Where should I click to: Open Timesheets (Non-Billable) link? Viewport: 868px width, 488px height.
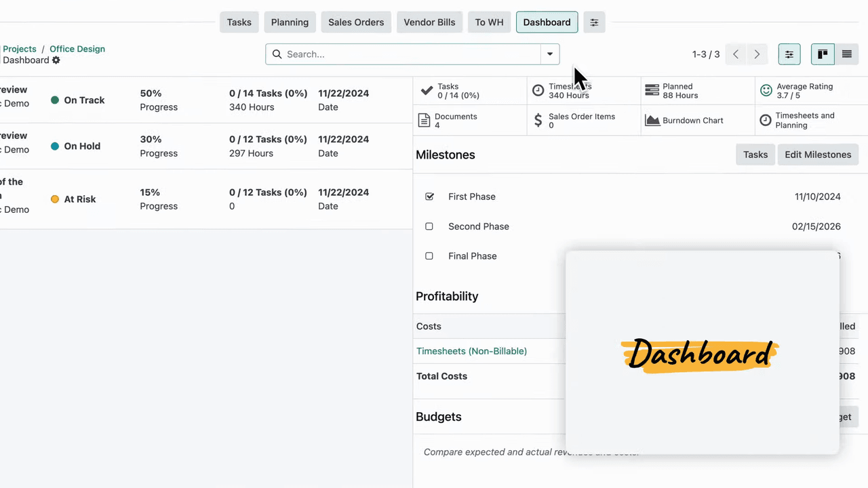471,351
